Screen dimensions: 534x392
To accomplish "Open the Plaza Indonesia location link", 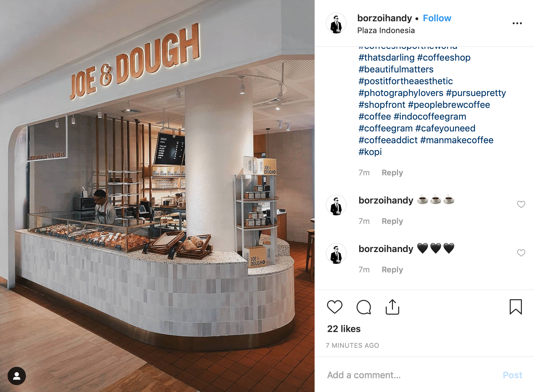I will [x=386, y=30].
